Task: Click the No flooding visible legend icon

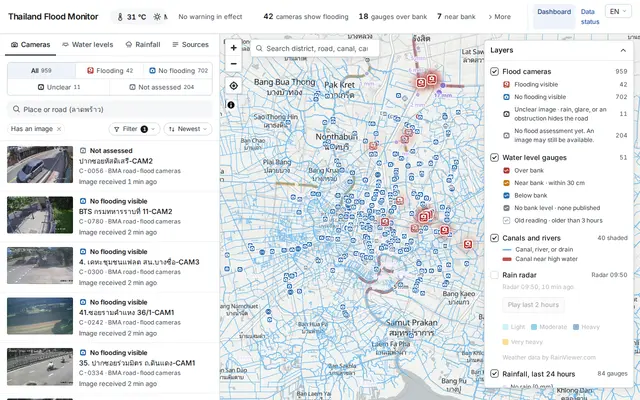Action: (x=506, y=97)
